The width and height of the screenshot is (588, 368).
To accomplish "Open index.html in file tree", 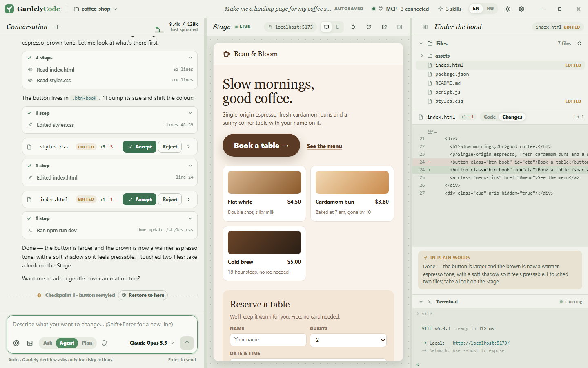I will pos(500,65).
